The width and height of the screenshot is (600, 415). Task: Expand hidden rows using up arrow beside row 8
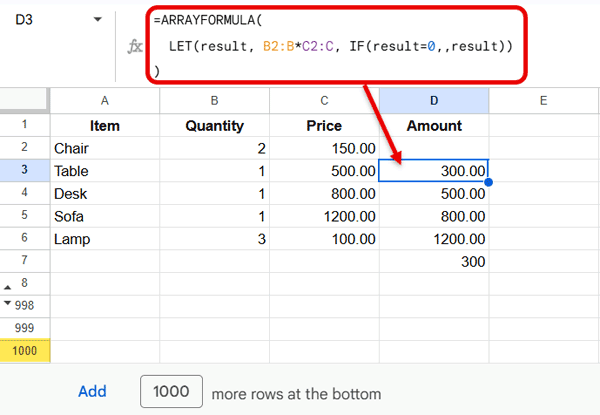pos(7,287)
